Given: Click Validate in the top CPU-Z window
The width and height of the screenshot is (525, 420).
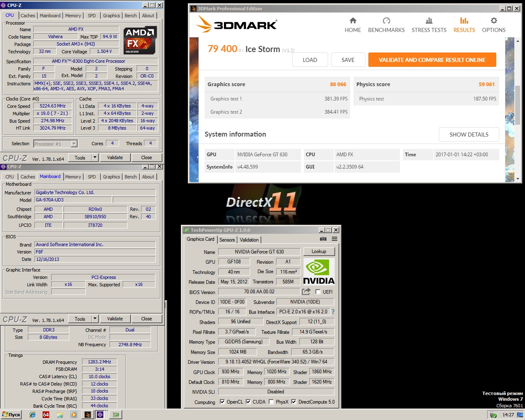Looking at the screenshot, I should [115, 157].
